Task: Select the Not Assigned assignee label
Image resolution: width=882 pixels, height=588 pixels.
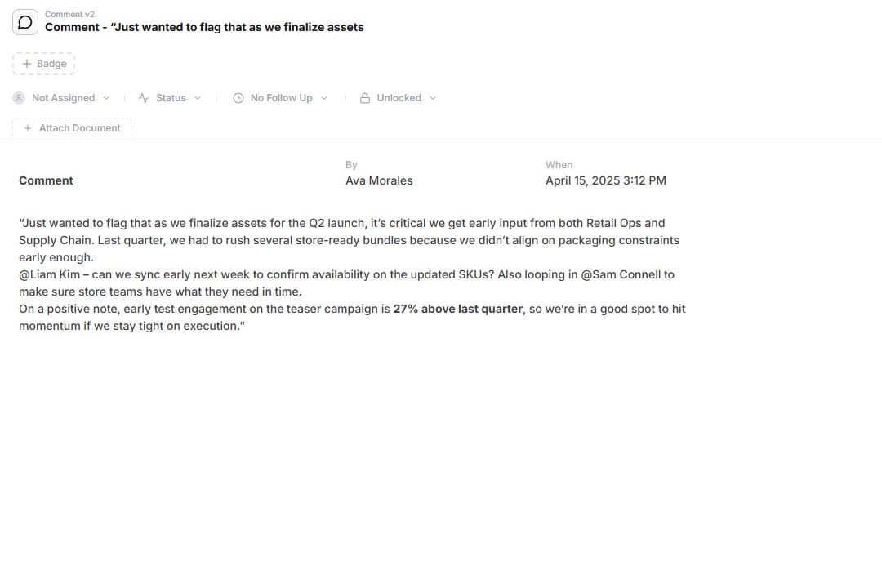Action: [x=63, y=98]
